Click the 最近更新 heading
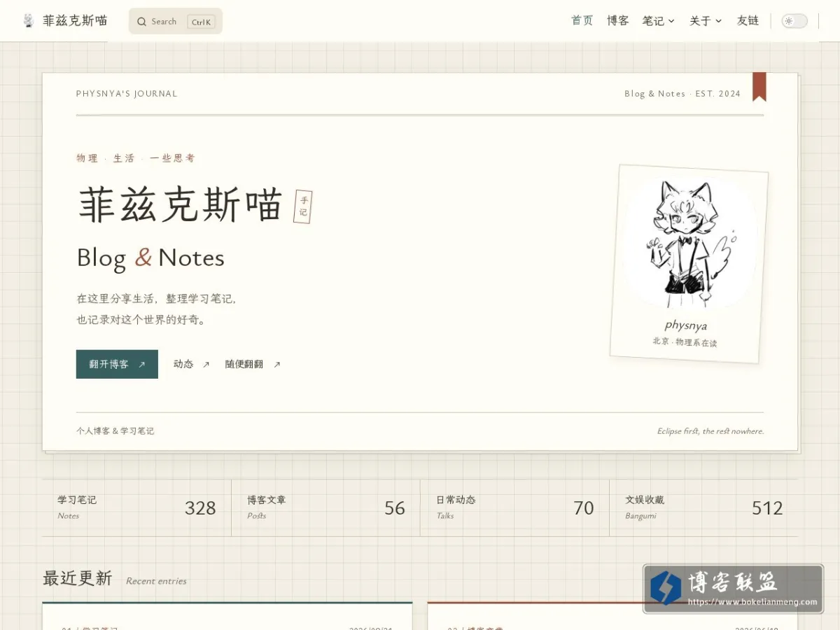This screenshot has height=630, width=840. click(x=77, y=578)
